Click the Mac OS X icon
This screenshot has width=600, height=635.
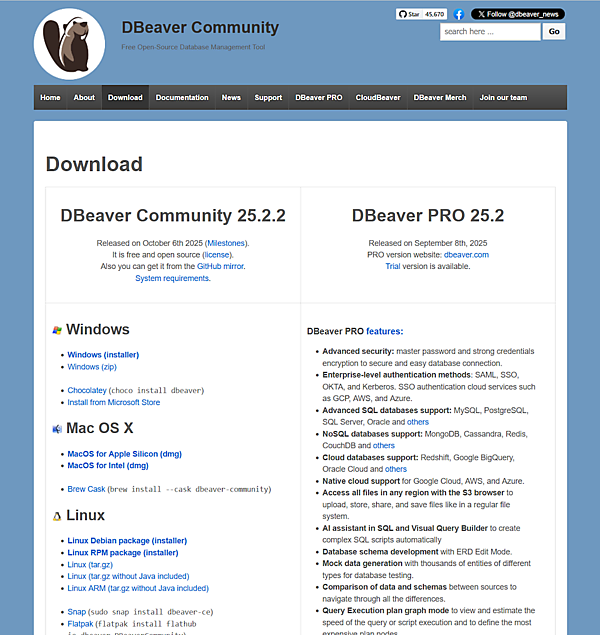57,429
